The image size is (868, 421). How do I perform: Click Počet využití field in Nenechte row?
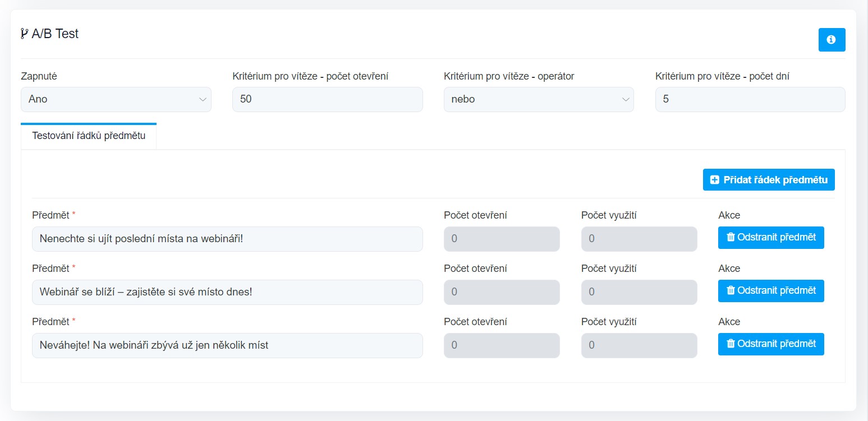pos(639,239)
